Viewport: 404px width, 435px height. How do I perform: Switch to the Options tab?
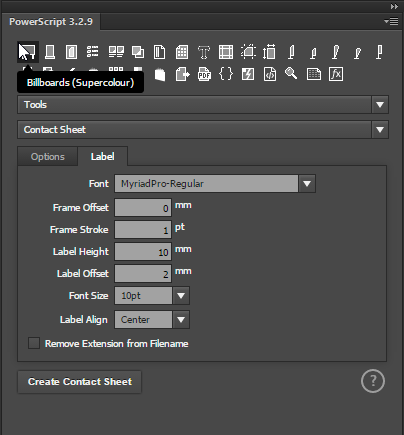pos(48,157)
